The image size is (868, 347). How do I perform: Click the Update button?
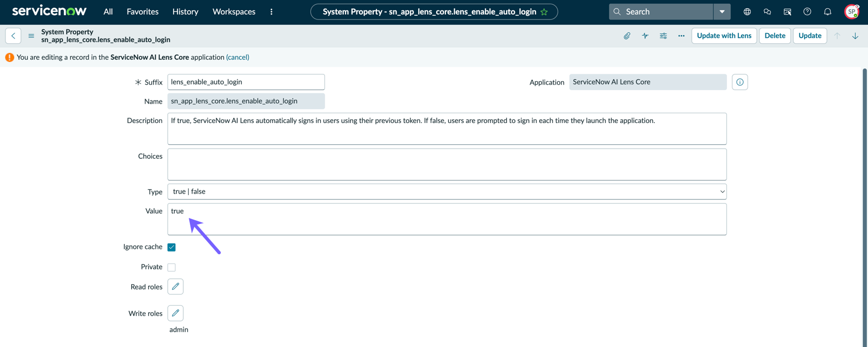(810, 36)
